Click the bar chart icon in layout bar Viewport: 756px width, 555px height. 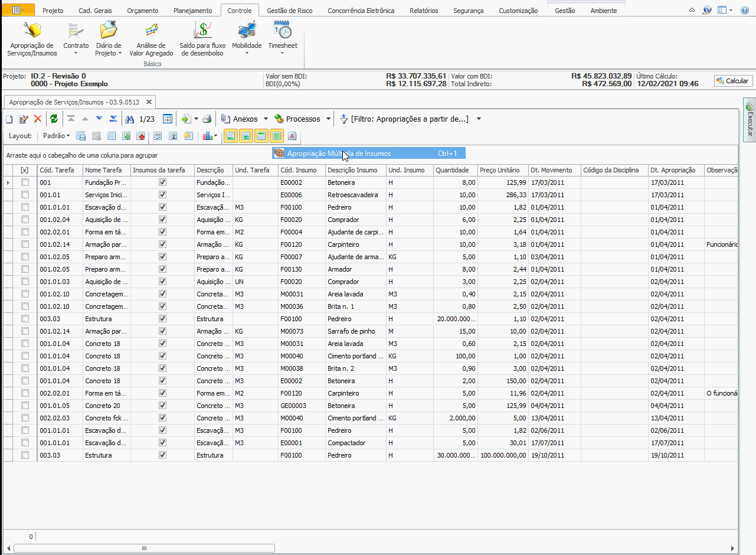(207, 136)
